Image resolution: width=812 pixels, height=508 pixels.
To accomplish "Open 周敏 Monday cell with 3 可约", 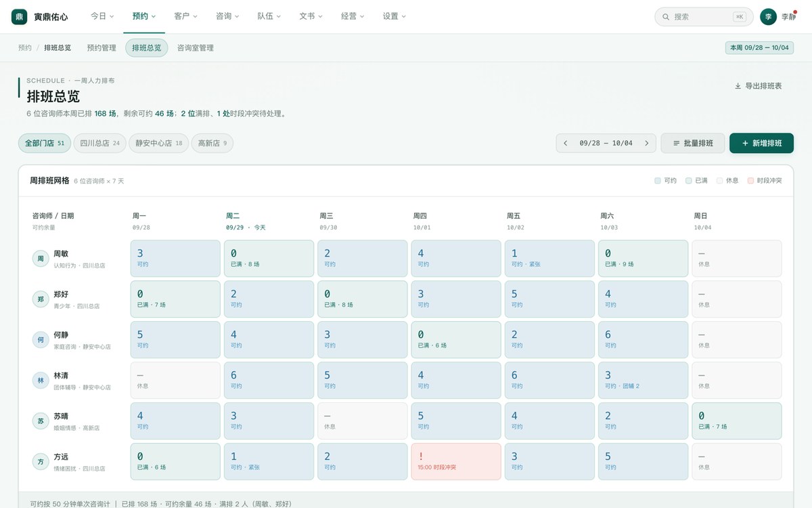I will click(175, 258).
